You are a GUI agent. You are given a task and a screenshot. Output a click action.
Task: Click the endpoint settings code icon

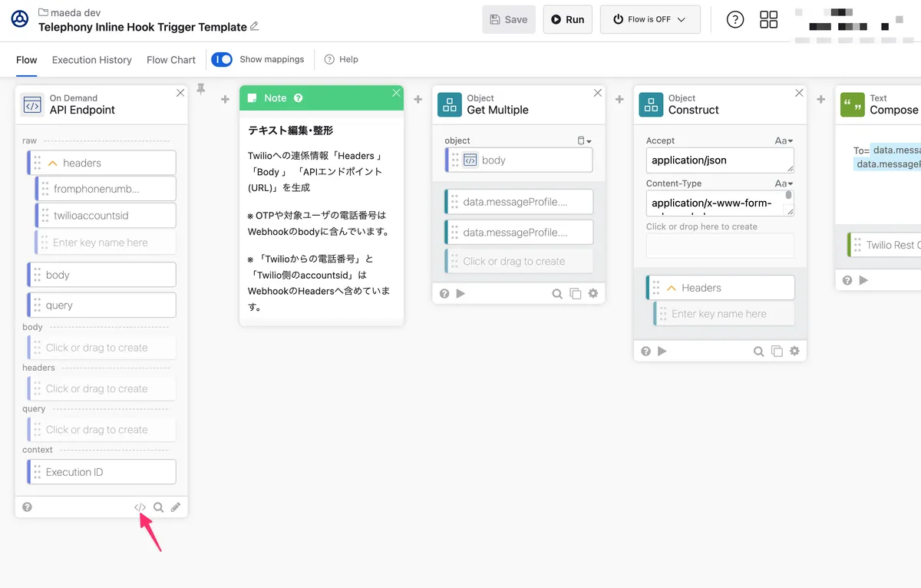point(140,507)
